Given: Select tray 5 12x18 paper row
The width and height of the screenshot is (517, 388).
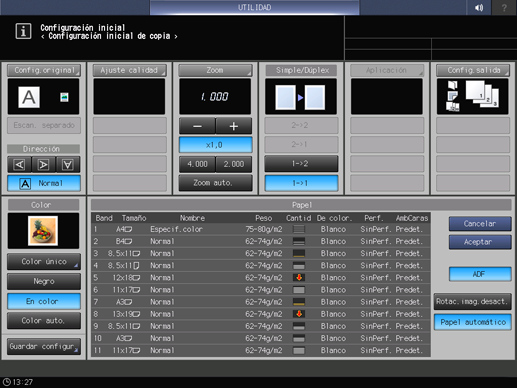Looking at the screenshot, I should (x=261, y=278).
